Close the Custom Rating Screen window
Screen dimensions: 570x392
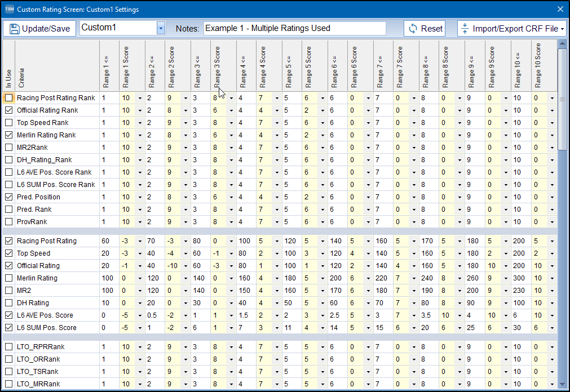(560, 10)
